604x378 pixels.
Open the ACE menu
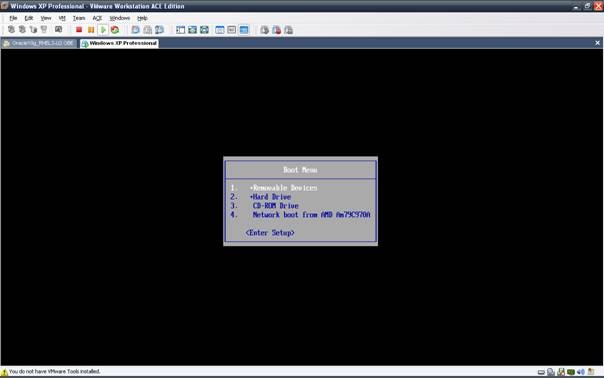coord(97,18)
